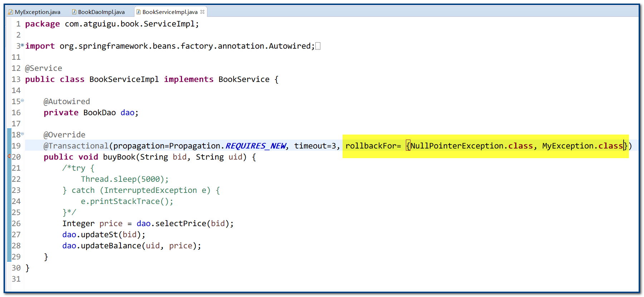Click the Java file icon on BookDaoImpl.java tab

[x=74, y=12]
